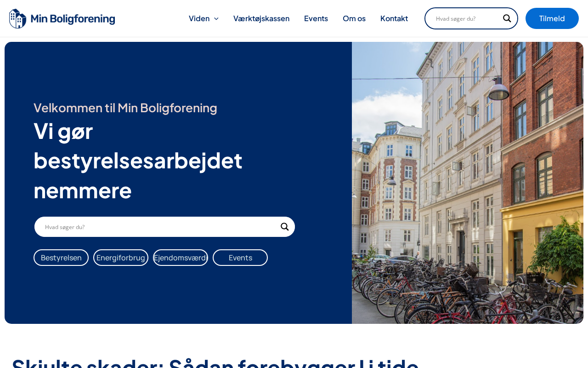Click the header search magnifier icon
Image resolution: width=588 pixels, height=368 pixels.
[507, 18]
